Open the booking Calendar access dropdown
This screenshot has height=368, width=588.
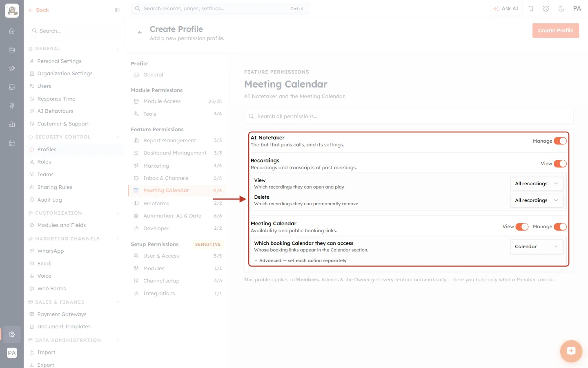click(x=537, y=247)
